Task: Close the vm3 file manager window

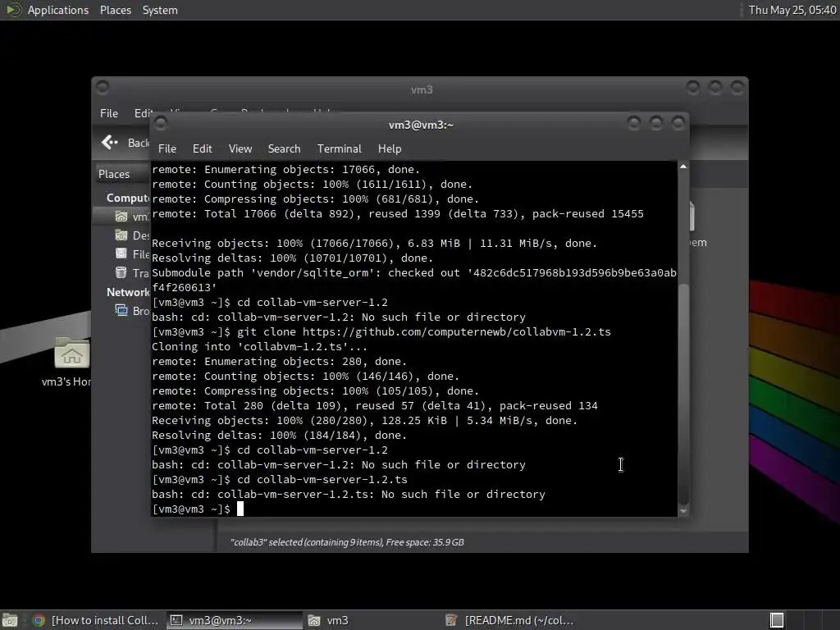Action: pyautogui.click(x=737, y=87)
